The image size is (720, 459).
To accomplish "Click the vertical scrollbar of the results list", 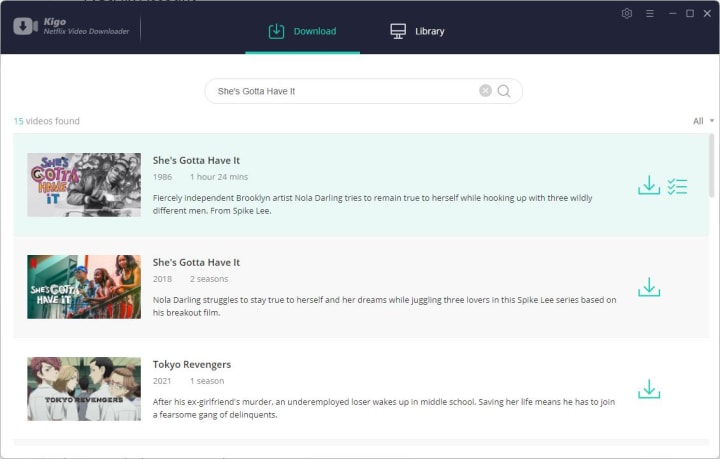I will (712, 166).
